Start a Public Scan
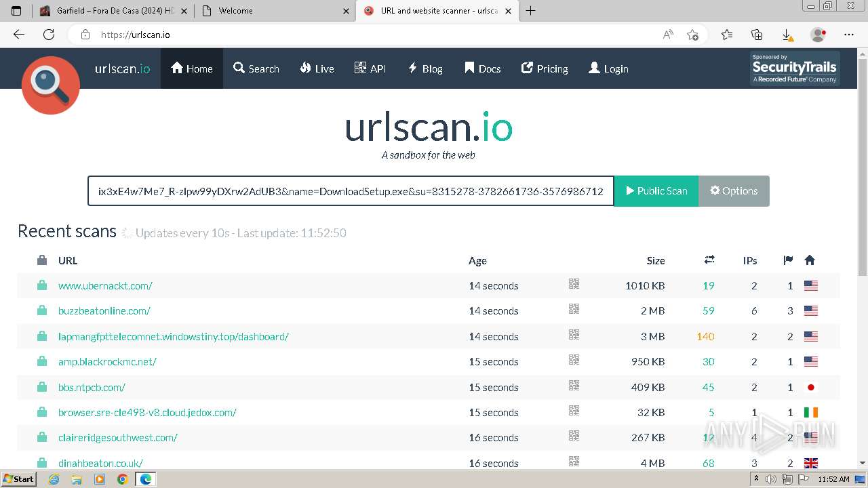 [x=656, y=191]
